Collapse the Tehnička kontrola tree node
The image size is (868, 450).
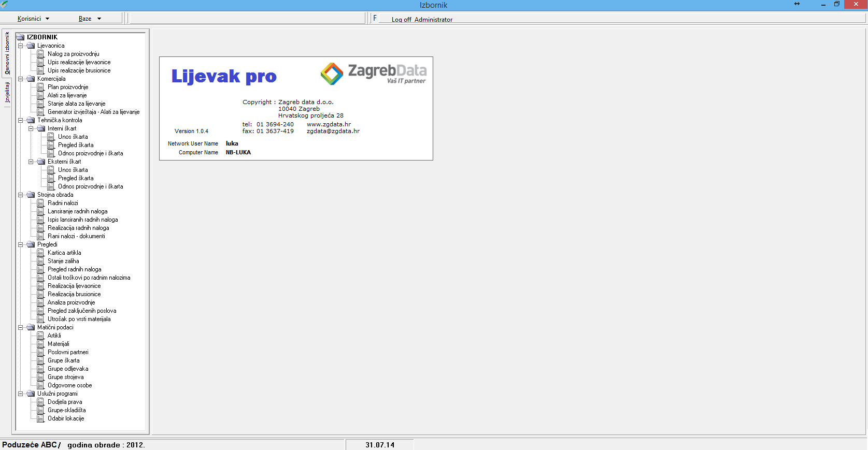(21, 120)
